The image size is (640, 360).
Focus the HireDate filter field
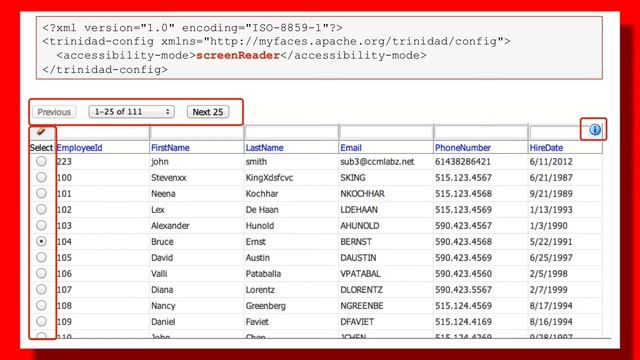coord(556,132)
